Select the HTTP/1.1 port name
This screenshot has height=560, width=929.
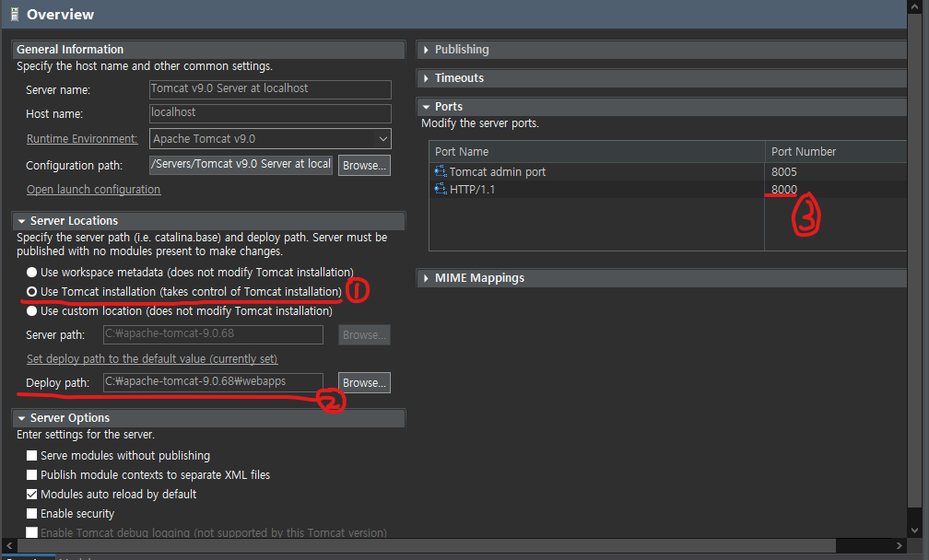472,190
